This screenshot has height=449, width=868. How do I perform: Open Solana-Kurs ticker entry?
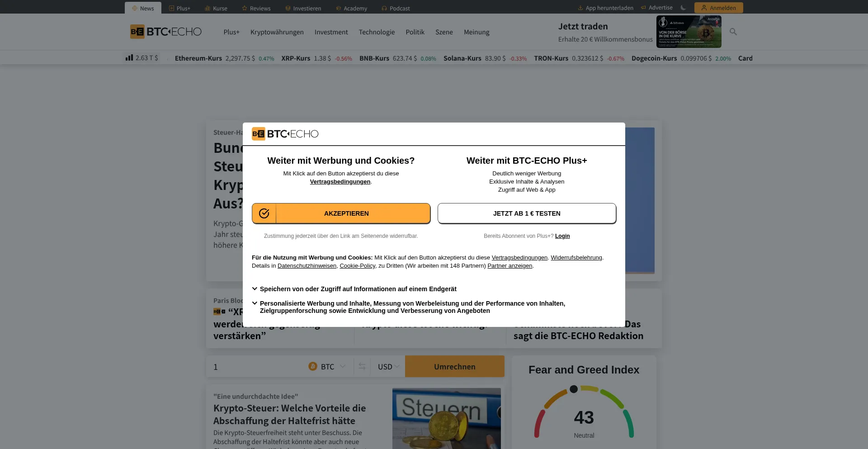(485, 58)
